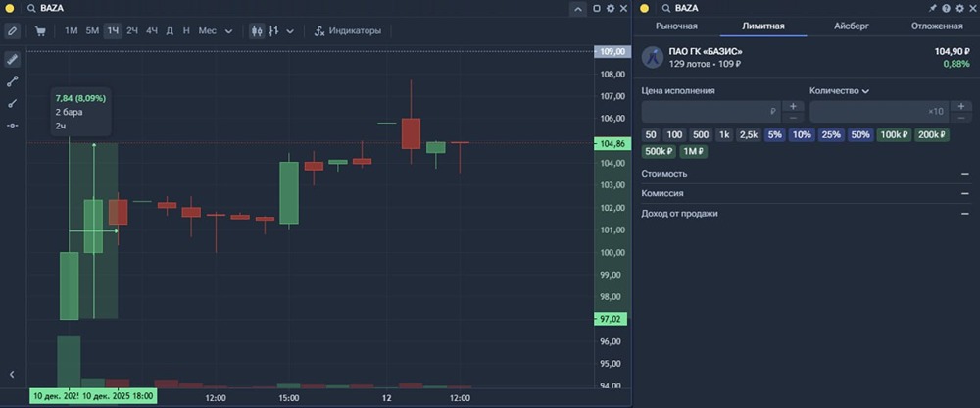Set timeframe to 4Ч
Screen dimensions: 980x408
(151, 30)
